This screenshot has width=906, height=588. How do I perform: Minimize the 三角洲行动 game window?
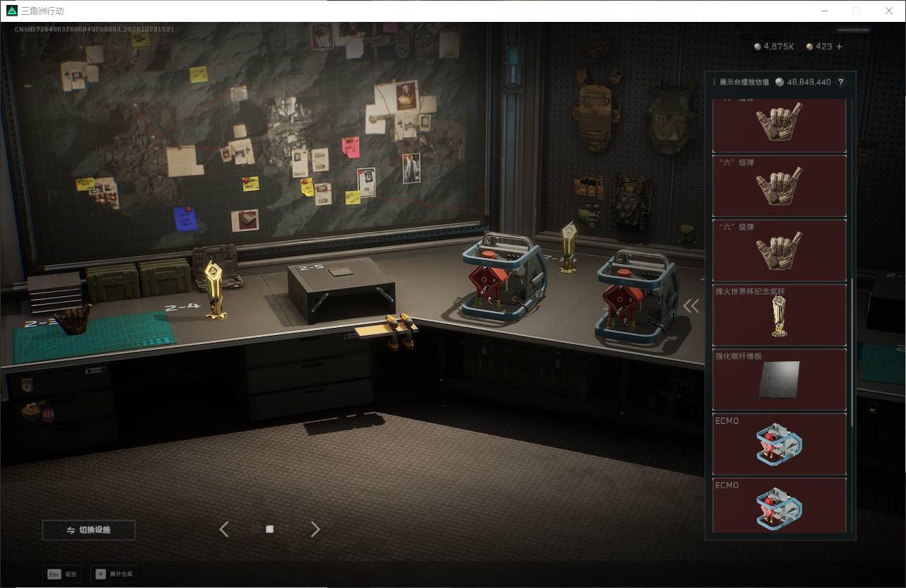tap(825, 11)
